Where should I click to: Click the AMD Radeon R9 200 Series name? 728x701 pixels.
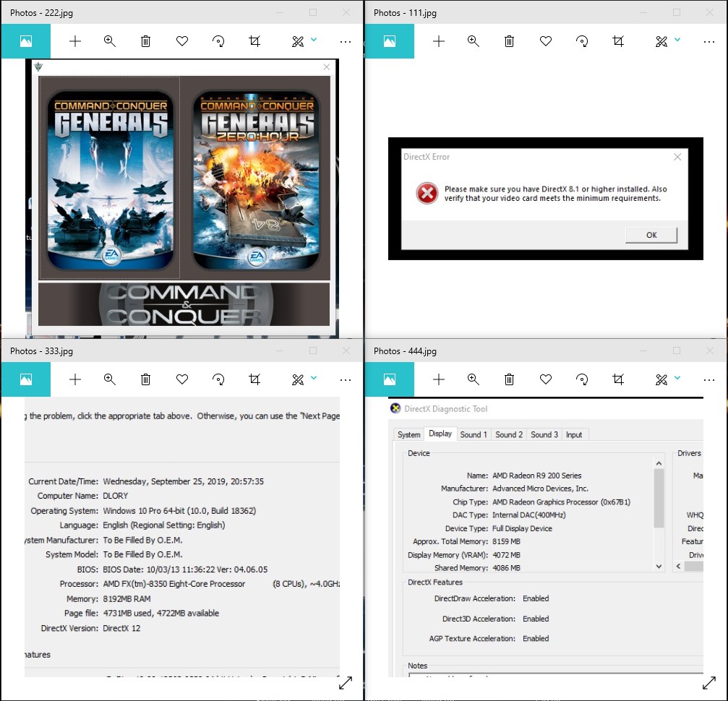tap(536, 476)
